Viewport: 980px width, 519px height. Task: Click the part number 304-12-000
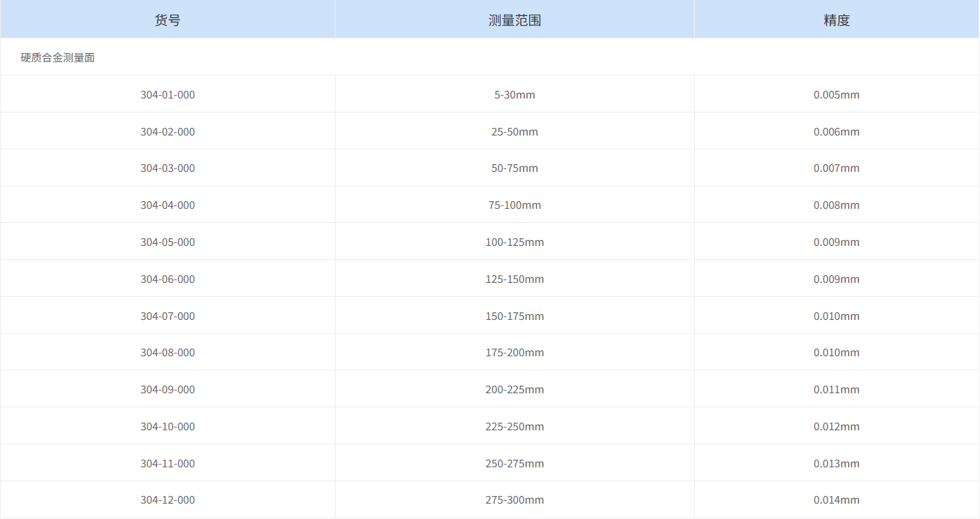click(x=168, y=499)
